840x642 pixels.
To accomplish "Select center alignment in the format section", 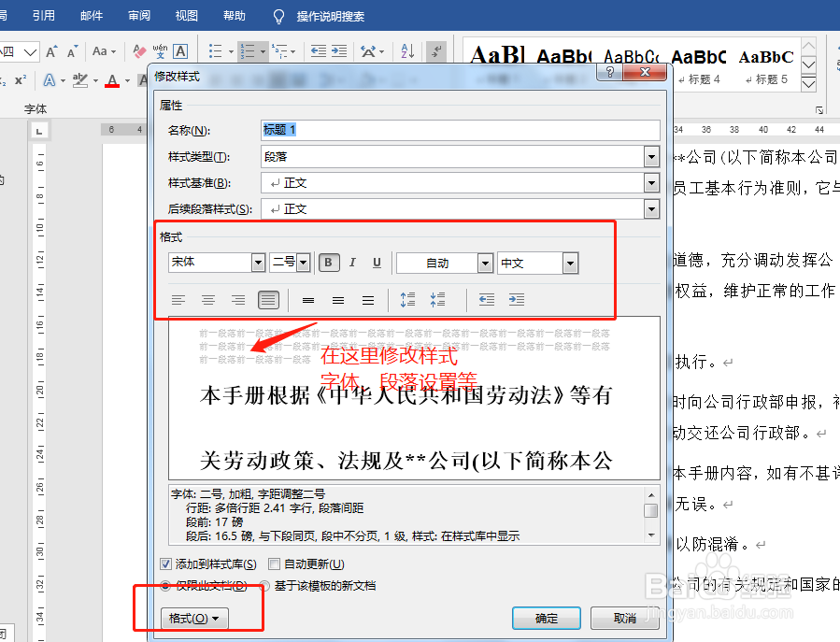I will pos(208,299).
